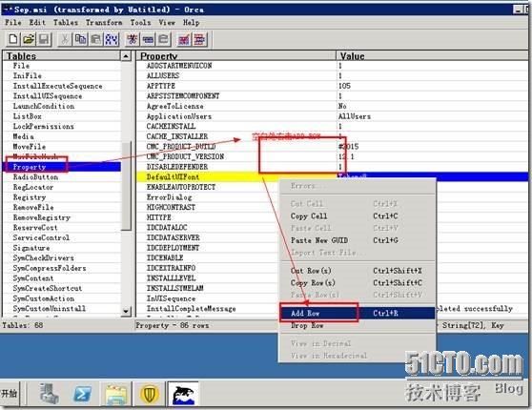Click the Orca whale taskbar icon
Viewport: 532px width, 410px height.
[x=184, y=394]
